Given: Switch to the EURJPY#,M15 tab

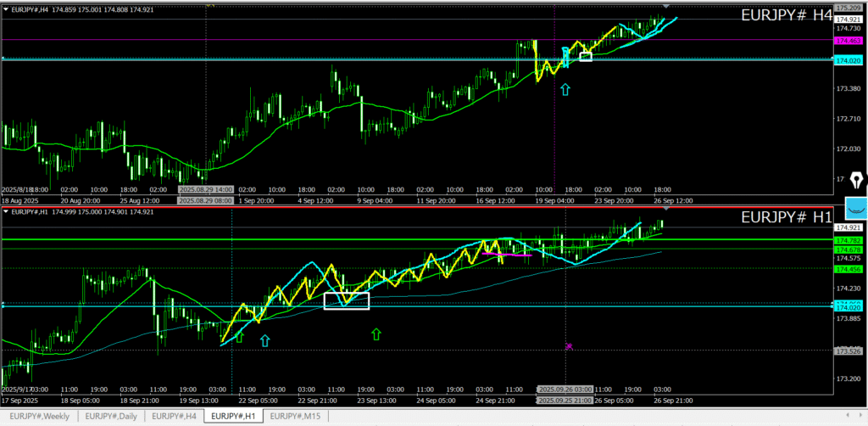Looking at the screenshot, I should click(x=295, y=416).
